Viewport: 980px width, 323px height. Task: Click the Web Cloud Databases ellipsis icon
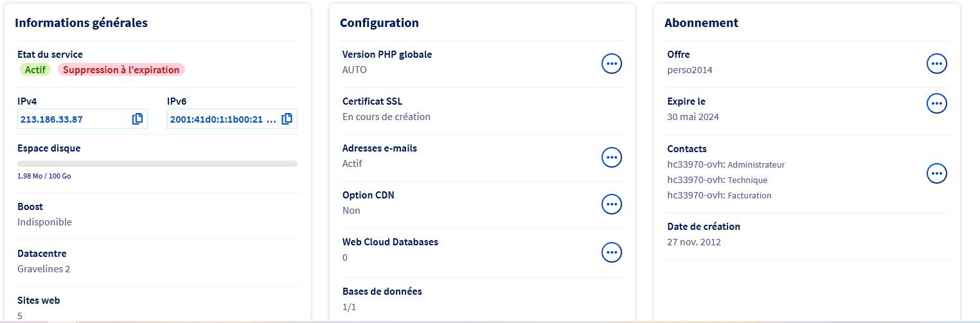point(611,252)
